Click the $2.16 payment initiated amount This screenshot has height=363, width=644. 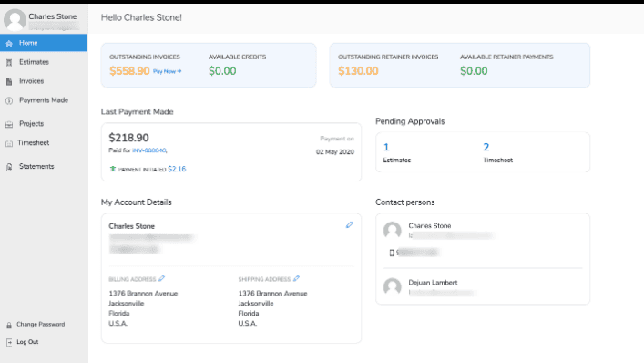[x=177, y=169]
